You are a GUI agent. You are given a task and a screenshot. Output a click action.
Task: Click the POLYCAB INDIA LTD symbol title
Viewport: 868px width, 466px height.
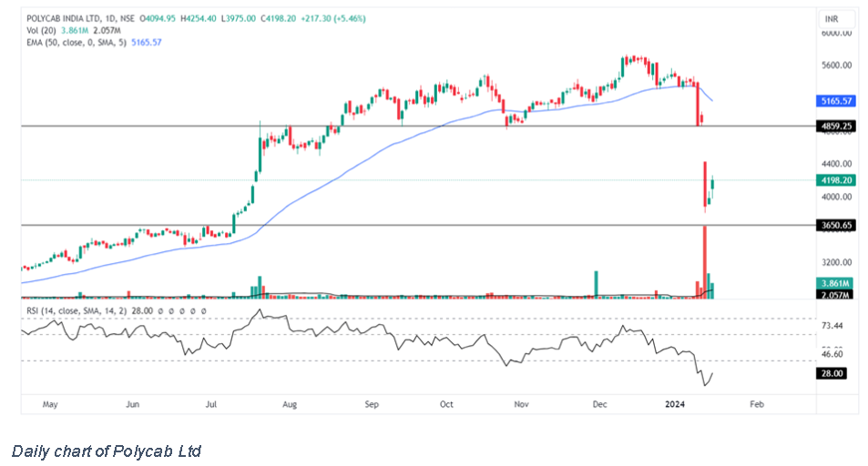[x=55, y=19]
